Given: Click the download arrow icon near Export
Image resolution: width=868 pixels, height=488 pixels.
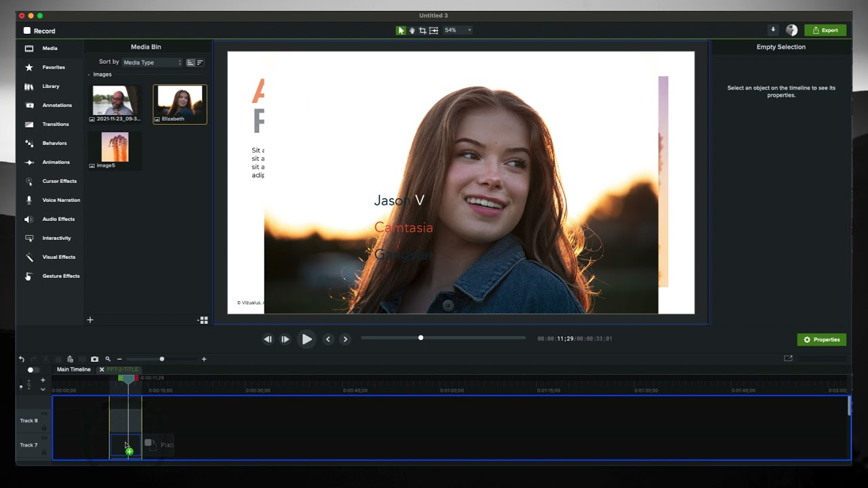Looking at the screenshot, I should 773,30.
